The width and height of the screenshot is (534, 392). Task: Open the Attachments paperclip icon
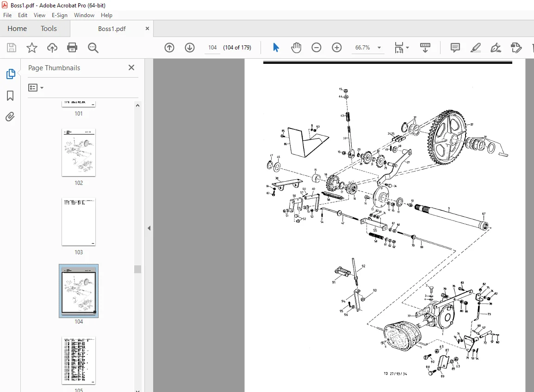click(10, 117)
